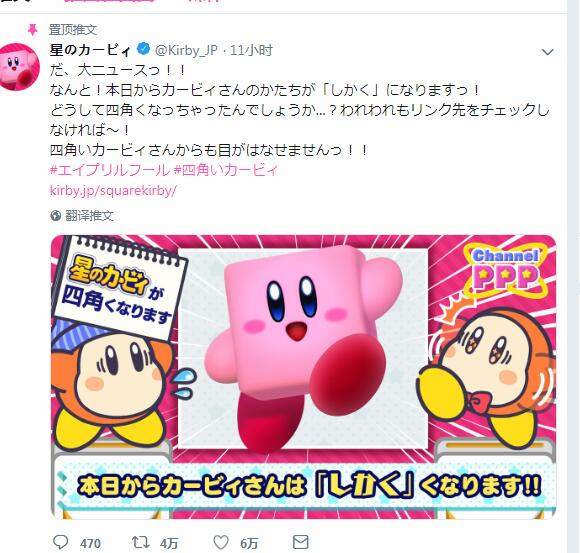This screenshot has width=580, height=553.
Task: Open the #四角いカービィ hashtag
Action: pyautogui.click(x=225, y=170)
